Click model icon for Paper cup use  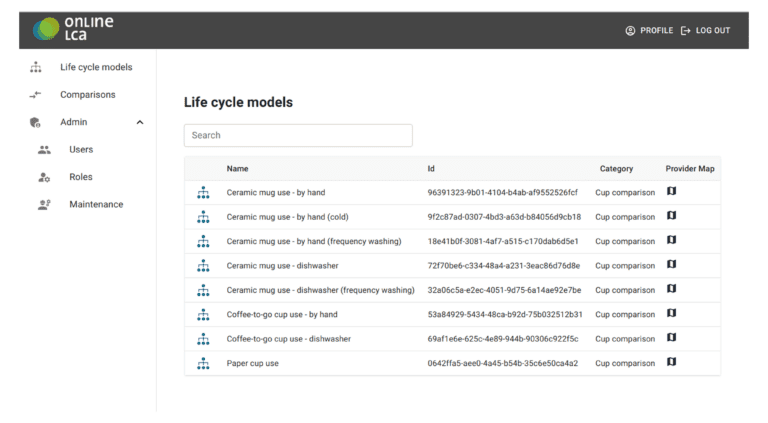[203, 363]
